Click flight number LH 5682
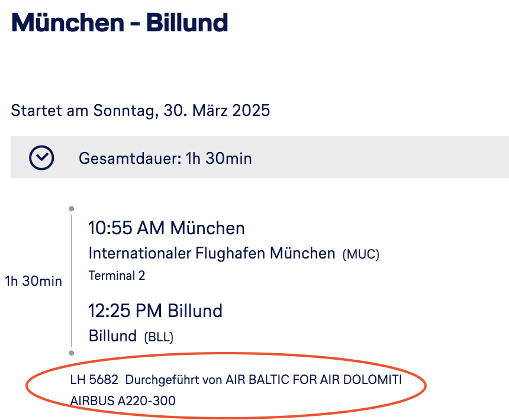The height and width of the screenshot is (420, 509). click(94, 380)
